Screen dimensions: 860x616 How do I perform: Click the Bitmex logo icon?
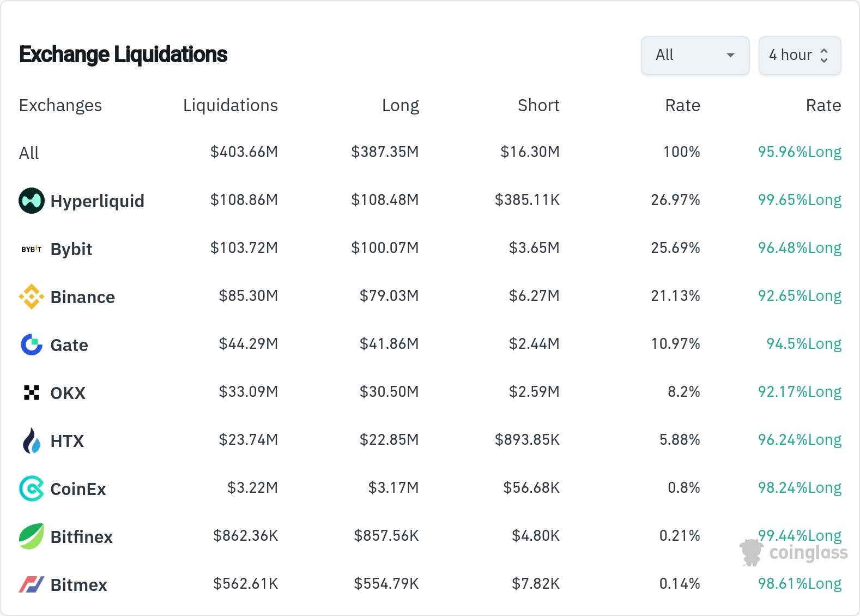tap(32, 584)
